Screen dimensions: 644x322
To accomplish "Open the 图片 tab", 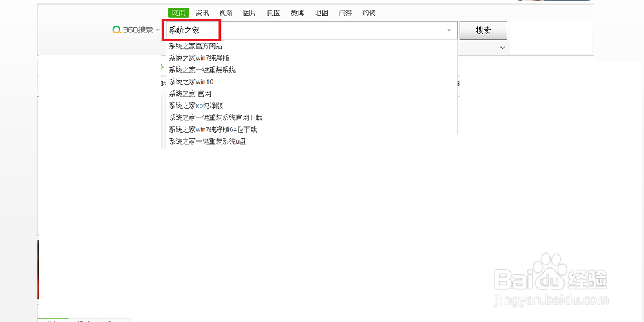I will 250,13.
